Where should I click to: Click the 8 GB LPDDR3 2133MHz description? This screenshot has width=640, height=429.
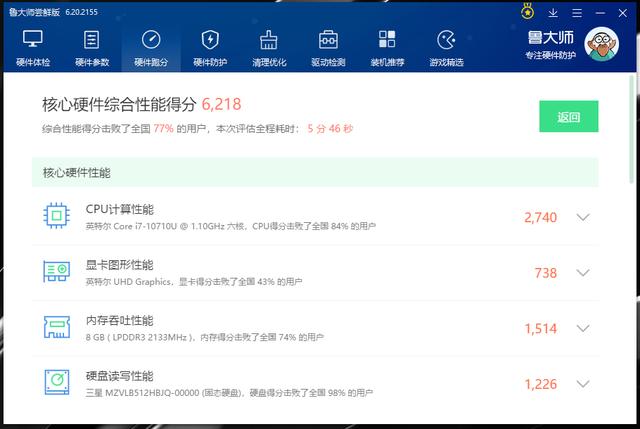pos(204,337)
